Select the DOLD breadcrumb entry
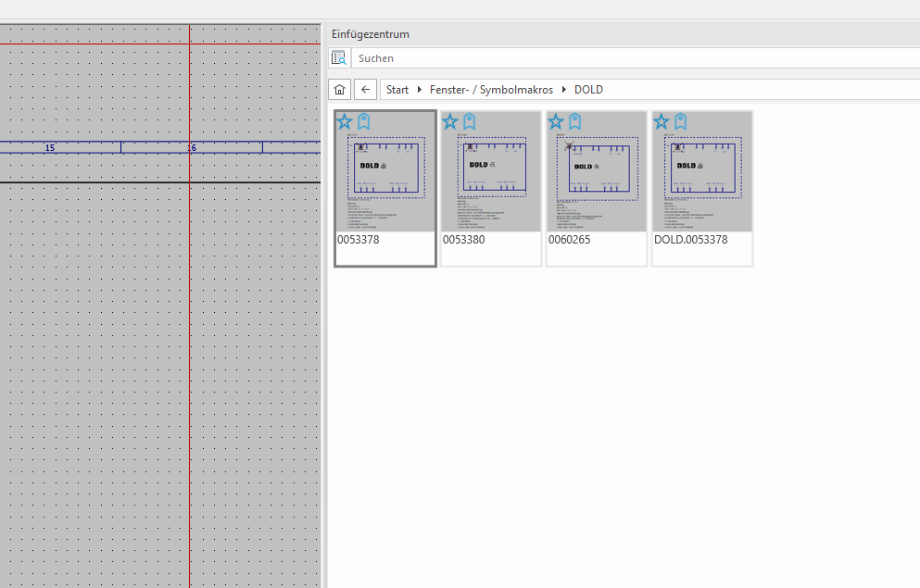 click(588, 90)
